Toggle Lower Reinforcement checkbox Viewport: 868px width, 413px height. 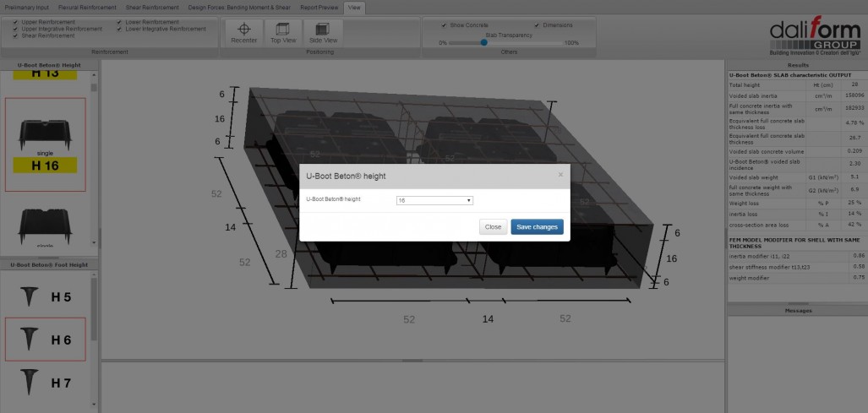pyautogui.click(x=119, y=22)
